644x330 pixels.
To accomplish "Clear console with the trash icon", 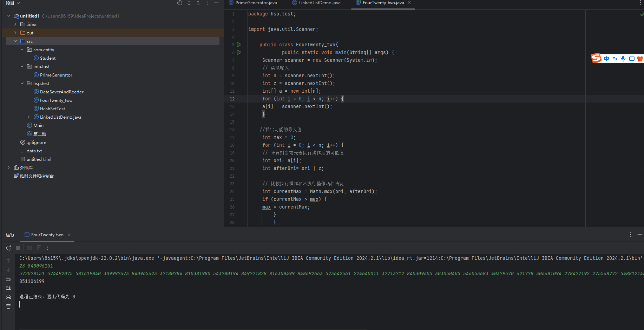I will pyautogui.click(x=8, y=306).
